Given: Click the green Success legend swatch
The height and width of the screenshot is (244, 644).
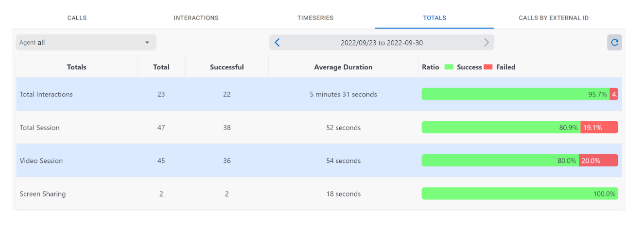Looking at the screenshot, I should coord(449,67).
